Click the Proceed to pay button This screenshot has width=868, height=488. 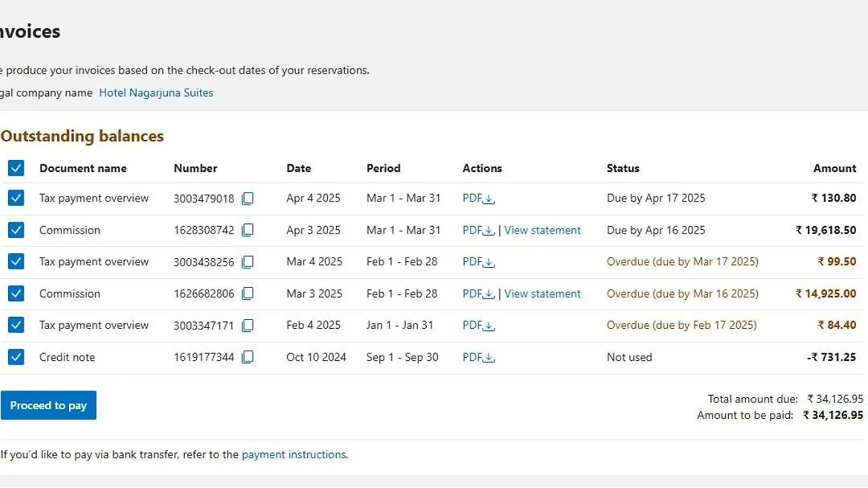48,405
